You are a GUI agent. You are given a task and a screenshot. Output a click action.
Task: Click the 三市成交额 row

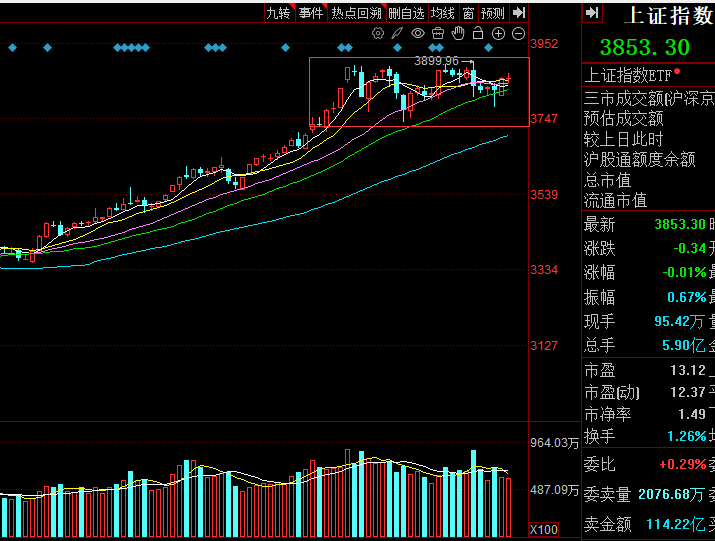[649, 98]
